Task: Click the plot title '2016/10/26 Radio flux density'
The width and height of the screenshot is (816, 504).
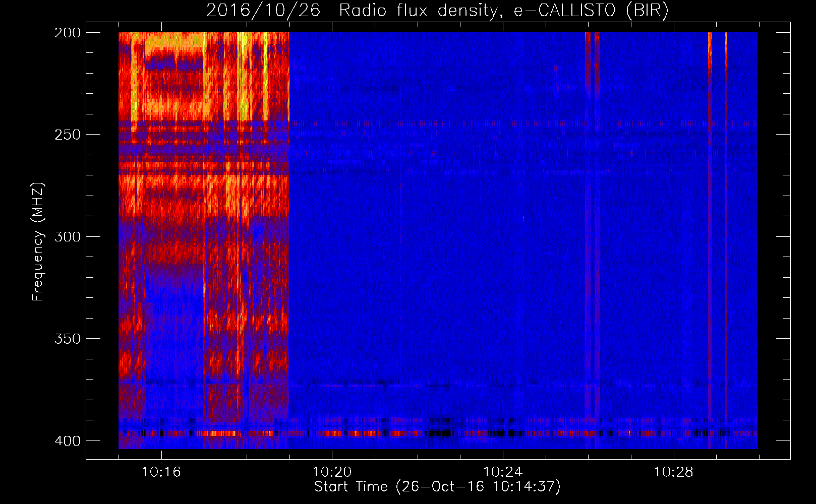Action: coord(437,11)
